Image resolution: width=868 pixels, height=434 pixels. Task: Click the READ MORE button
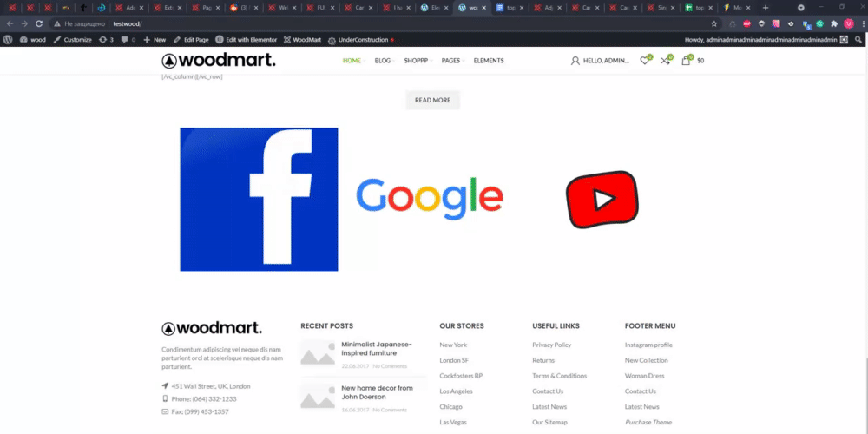432,100
